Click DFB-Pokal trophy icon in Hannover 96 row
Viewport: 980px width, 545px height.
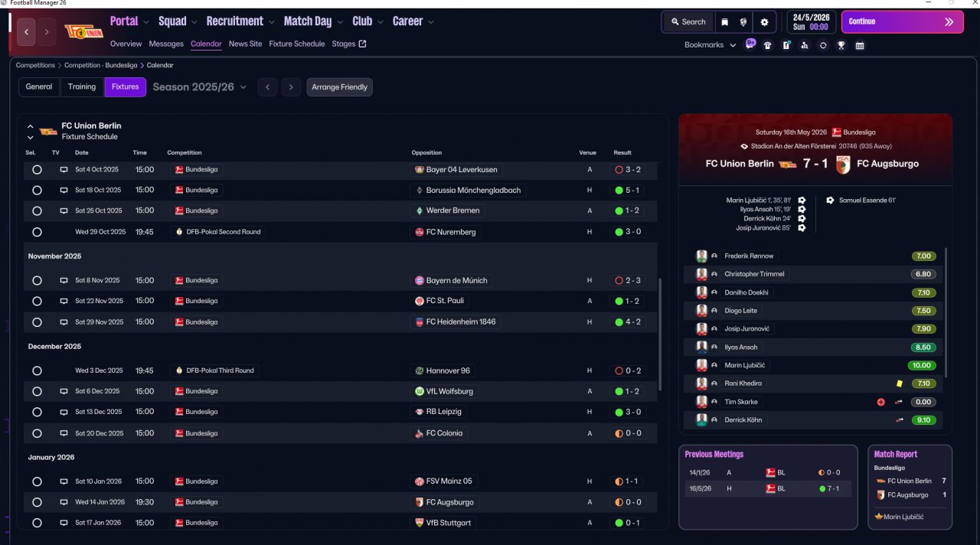179,370
